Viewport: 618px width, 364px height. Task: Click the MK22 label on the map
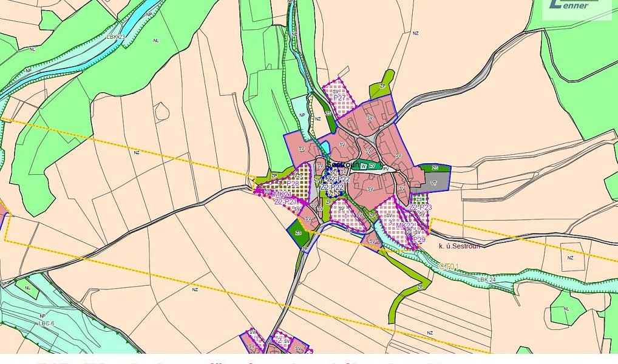point(405,226)
